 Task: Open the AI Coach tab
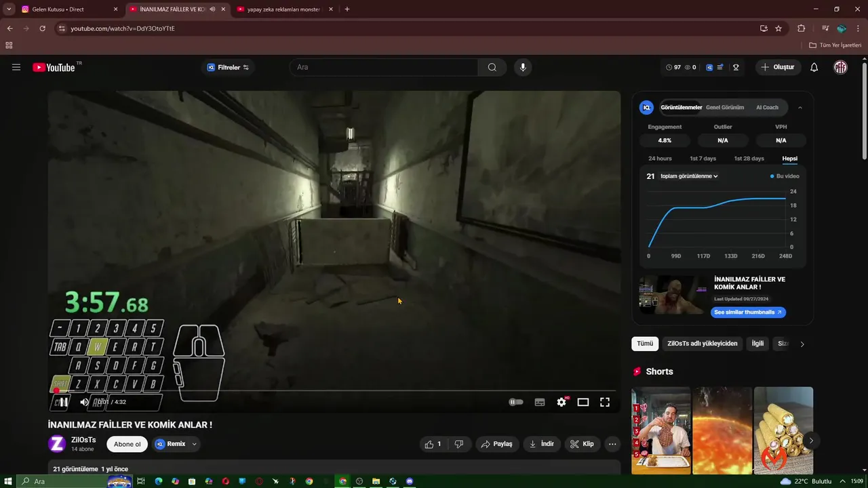point(768,107)
